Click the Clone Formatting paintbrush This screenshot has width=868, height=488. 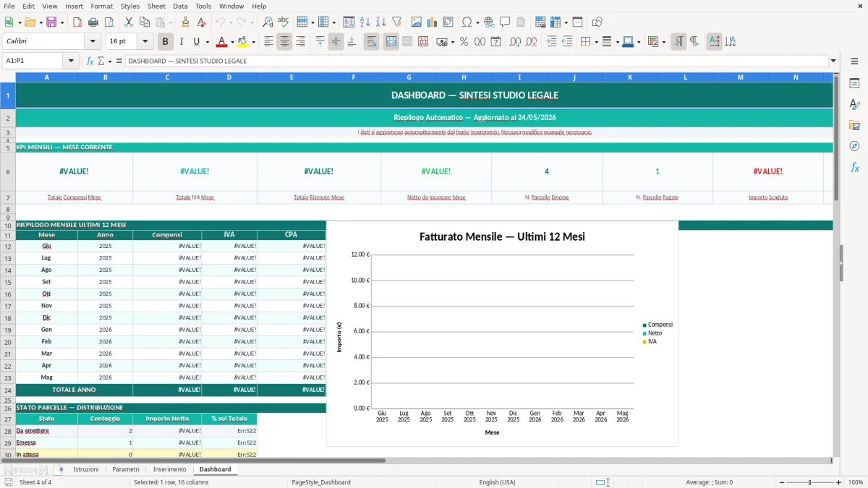tap(185, 22)
